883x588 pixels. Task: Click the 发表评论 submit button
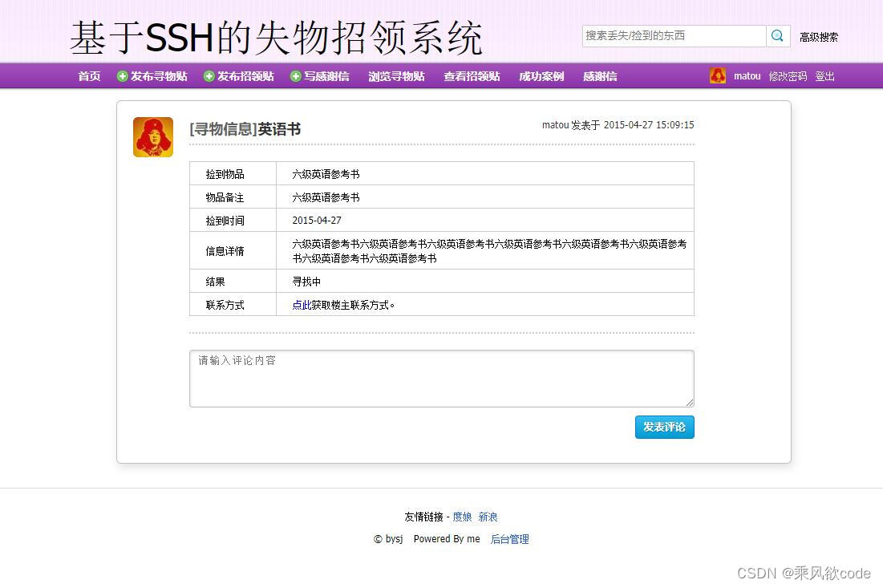pyautogui.click(x=664, y=427)
